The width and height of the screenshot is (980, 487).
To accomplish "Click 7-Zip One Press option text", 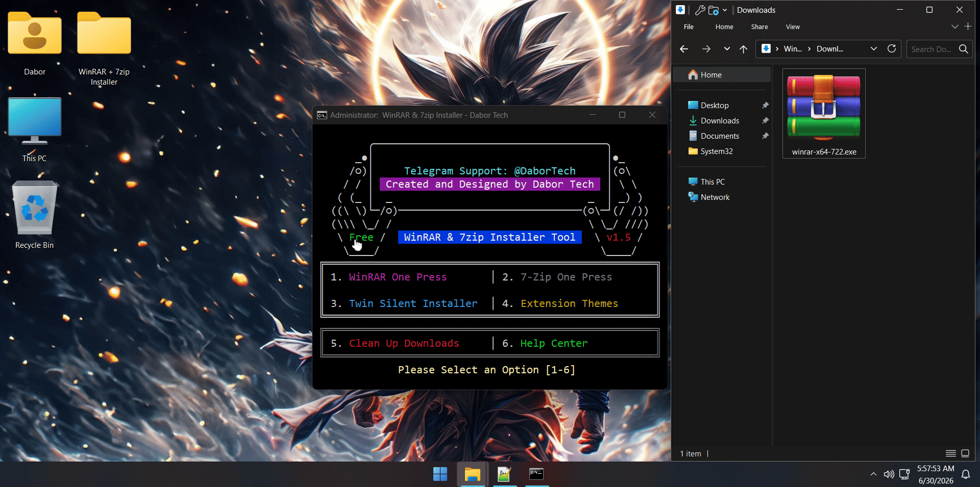I will [566, 277].
